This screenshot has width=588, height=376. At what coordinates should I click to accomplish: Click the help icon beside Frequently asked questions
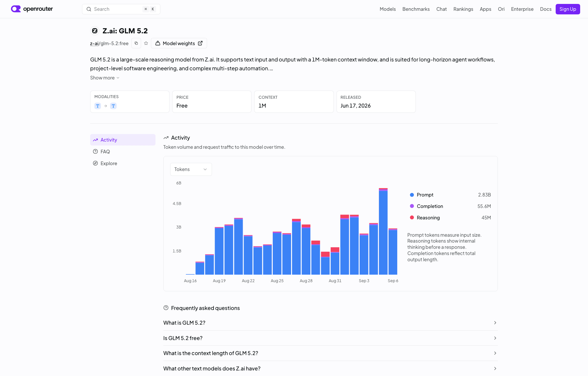tap(166, 308)
